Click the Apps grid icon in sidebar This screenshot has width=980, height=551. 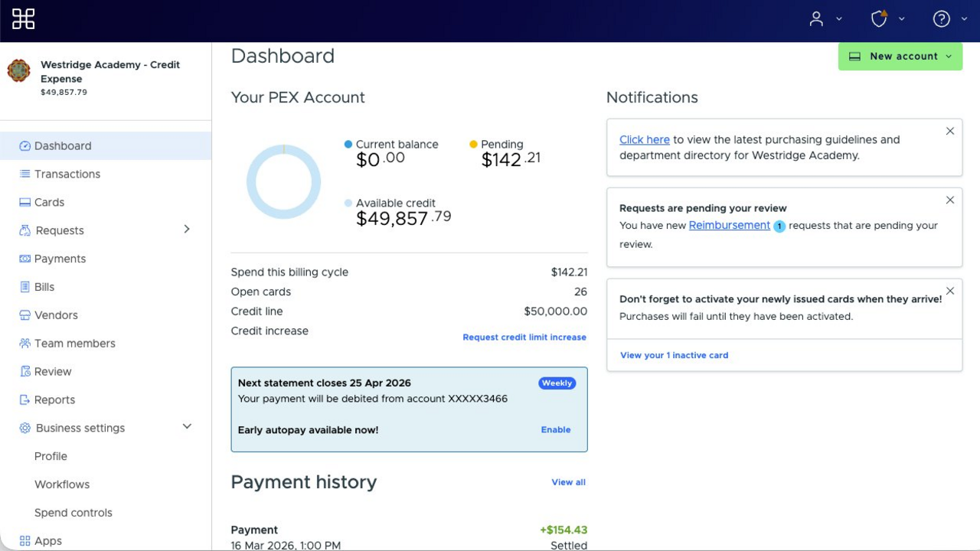(x=24, y=541)
